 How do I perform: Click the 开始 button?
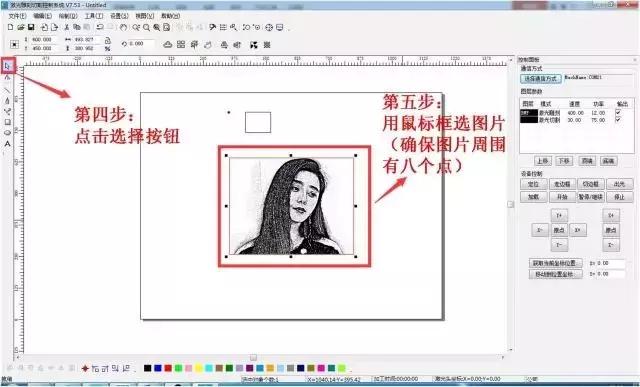click(562, 197)
